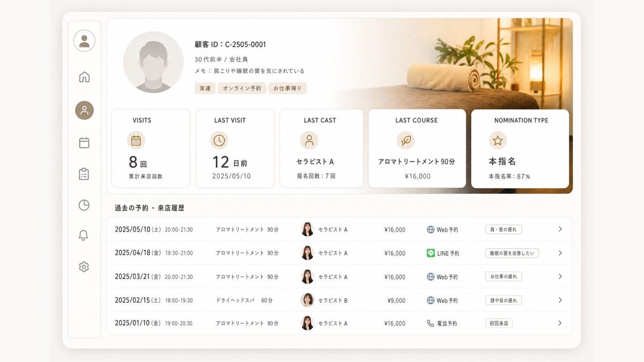The image size is (644, 362).
Task: Click the calendar icon in VISITS card
Action: coord(136,140)
